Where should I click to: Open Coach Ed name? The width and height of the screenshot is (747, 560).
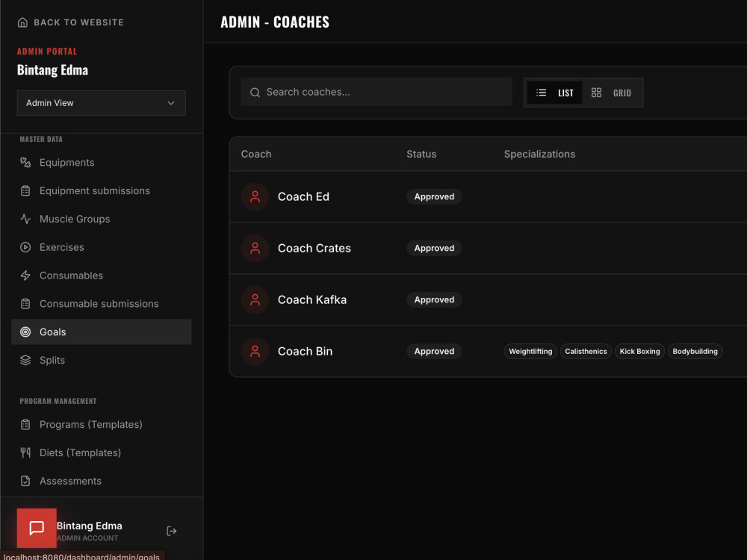click(x=303, y=196)
